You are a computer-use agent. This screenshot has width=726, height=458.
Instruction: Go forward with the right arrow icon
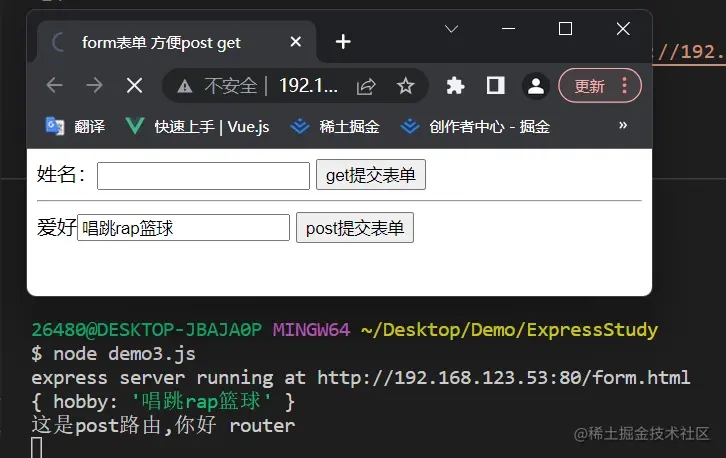(x=94, y=86)
